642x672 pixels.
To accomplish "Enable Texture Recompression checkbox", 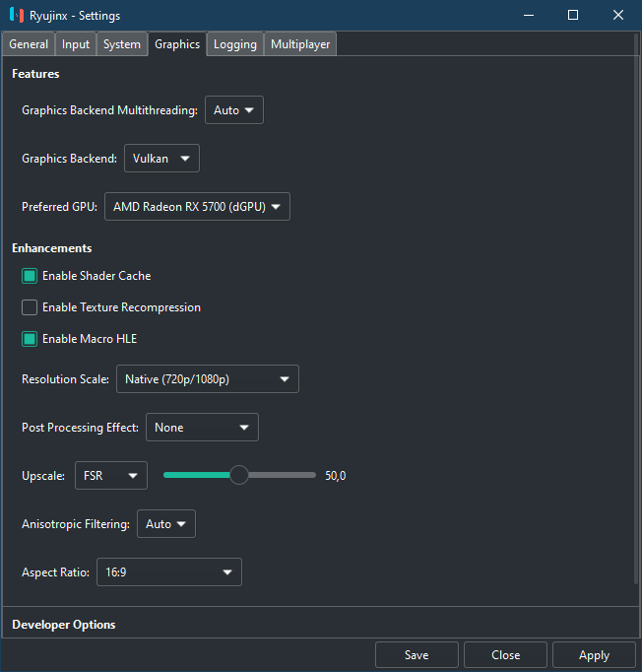I will (30, 307).
